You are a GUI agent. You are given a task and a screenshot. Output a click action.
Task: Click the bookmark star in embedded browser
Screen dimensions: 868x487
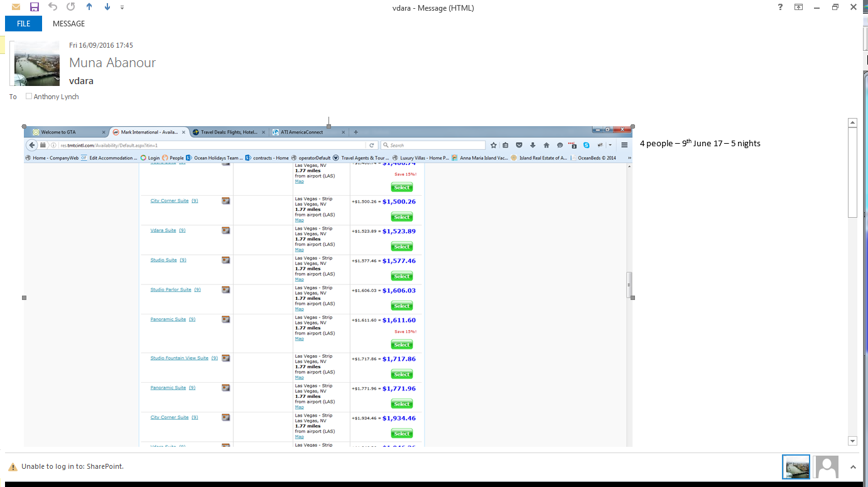[x=494, y=145]
